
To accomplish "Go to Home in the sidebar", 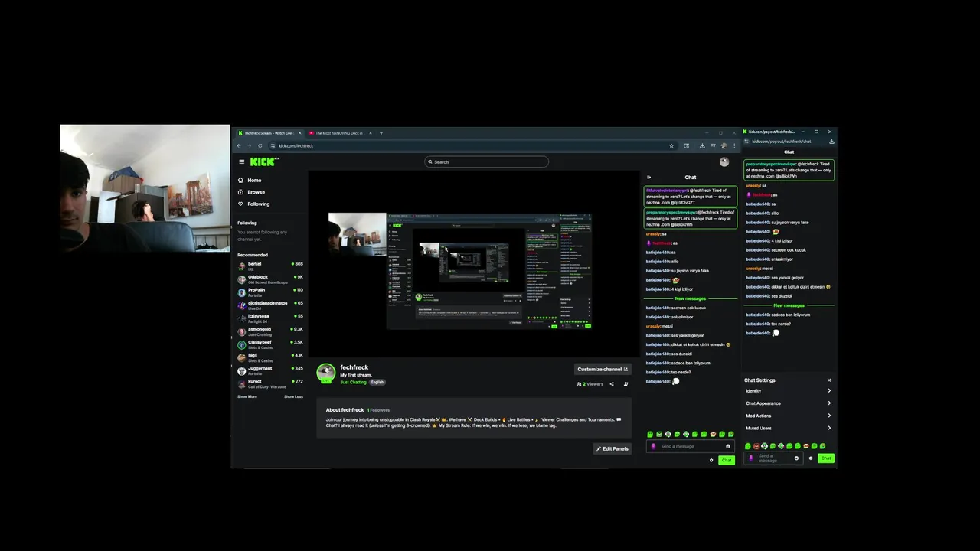I will point(249,180).
